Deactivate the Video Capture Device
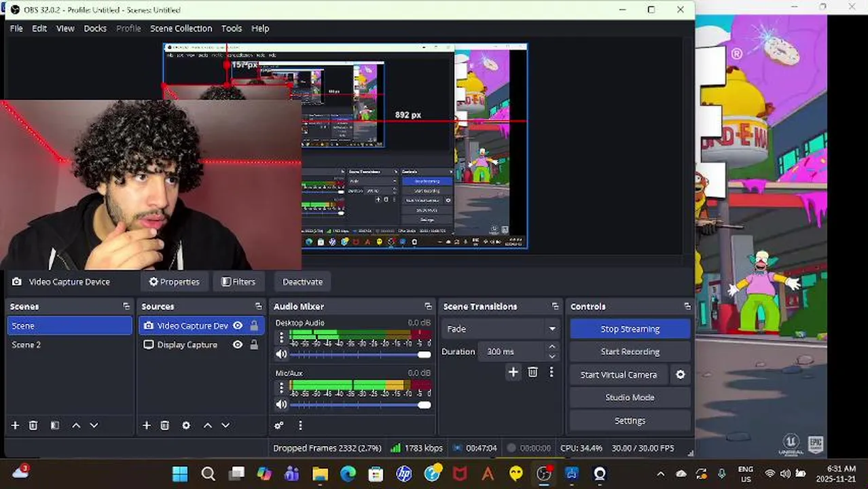Screen dimensions: 868x489 pos(302,282)
